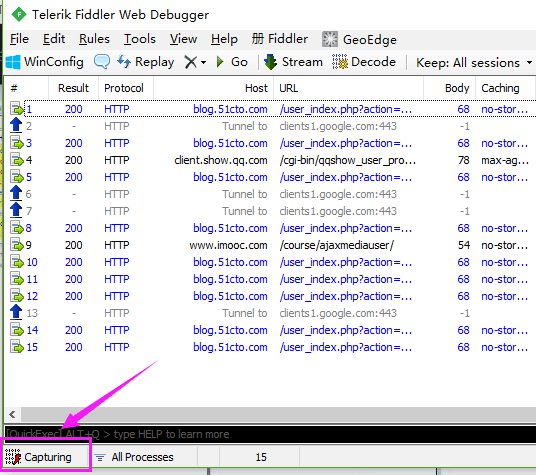This screenshot has height=475, width=536.
Task: Select the max-ag... caching cell
Action: [x=505, y=160]
